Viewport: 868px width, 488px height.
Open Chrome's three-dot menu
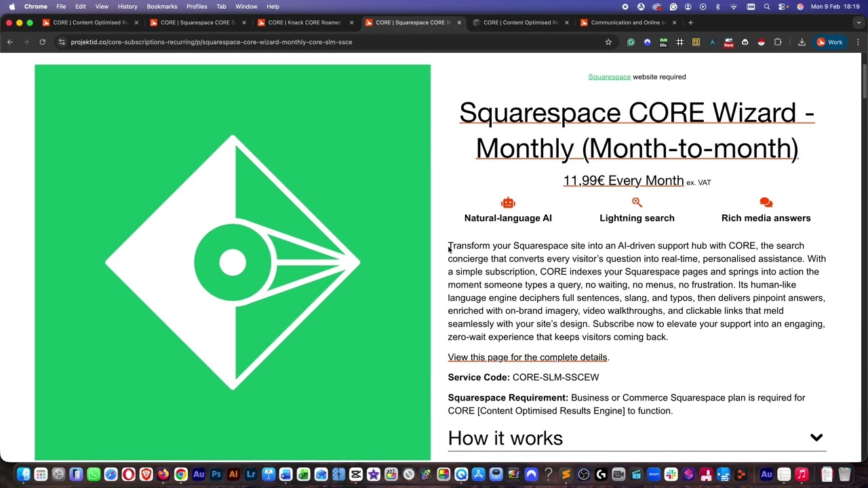858,42
